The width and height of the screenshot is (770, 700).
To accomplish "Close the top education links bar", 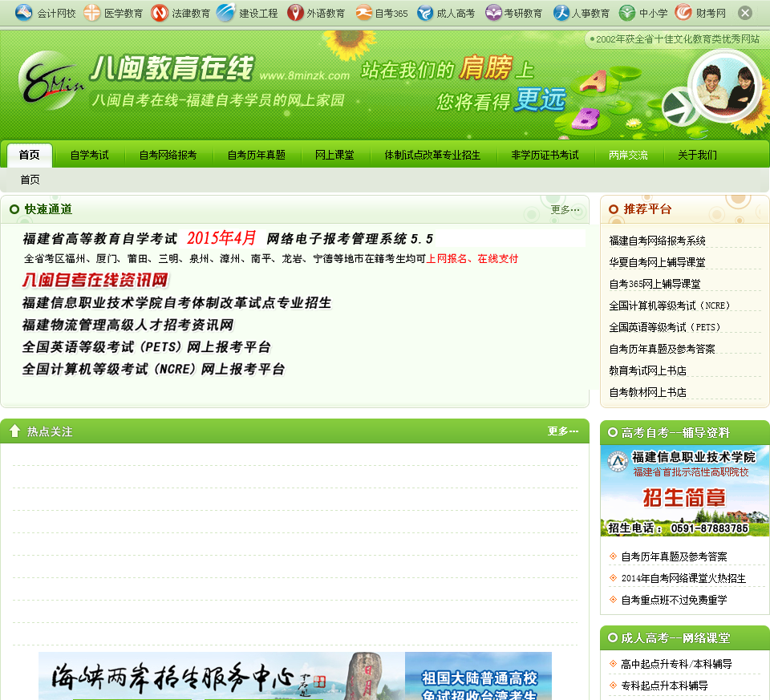I will pyautogui.click(x=745, y=13).
